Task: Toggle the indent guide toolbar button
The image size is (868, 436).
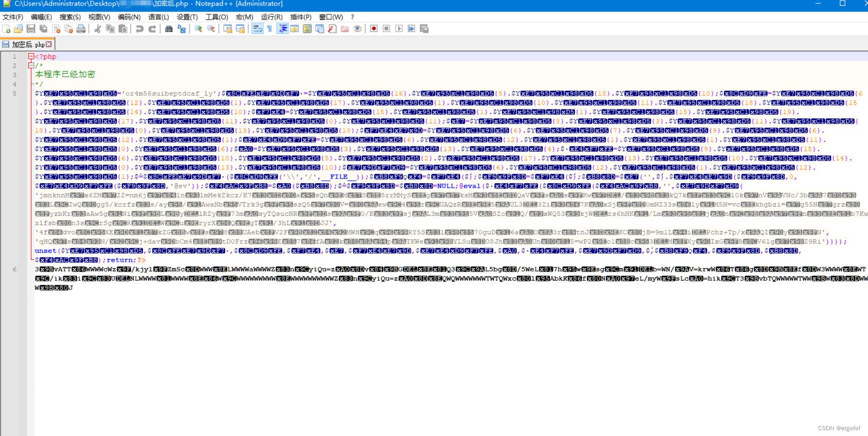Action: tap(283, 29)
